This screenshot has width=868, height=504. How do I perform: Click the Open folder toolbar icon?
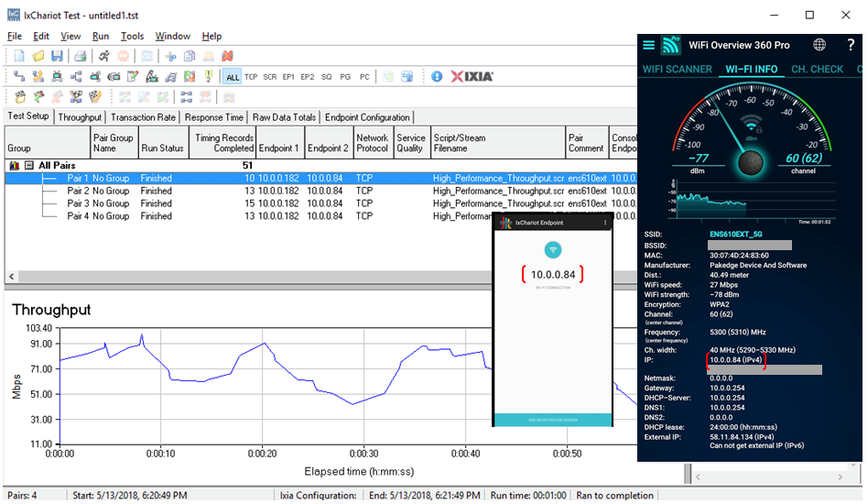(38, 56)
